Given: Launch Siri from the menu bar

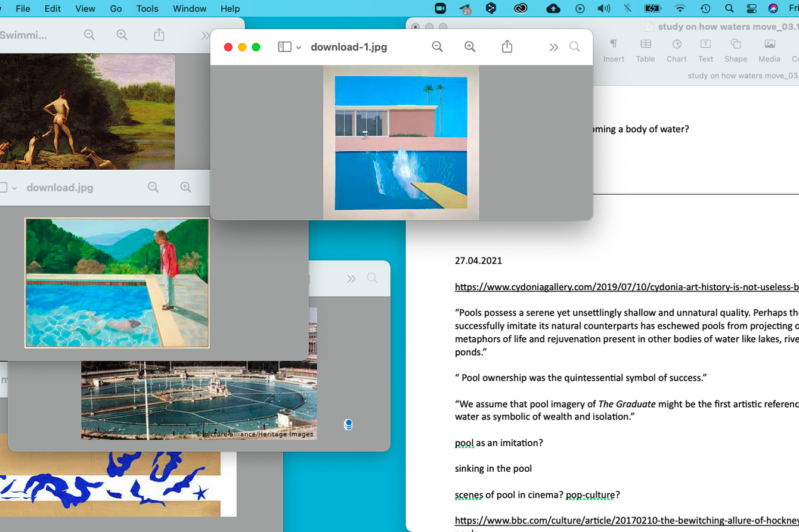Looking at the screenshot, I should pos(773,8).
